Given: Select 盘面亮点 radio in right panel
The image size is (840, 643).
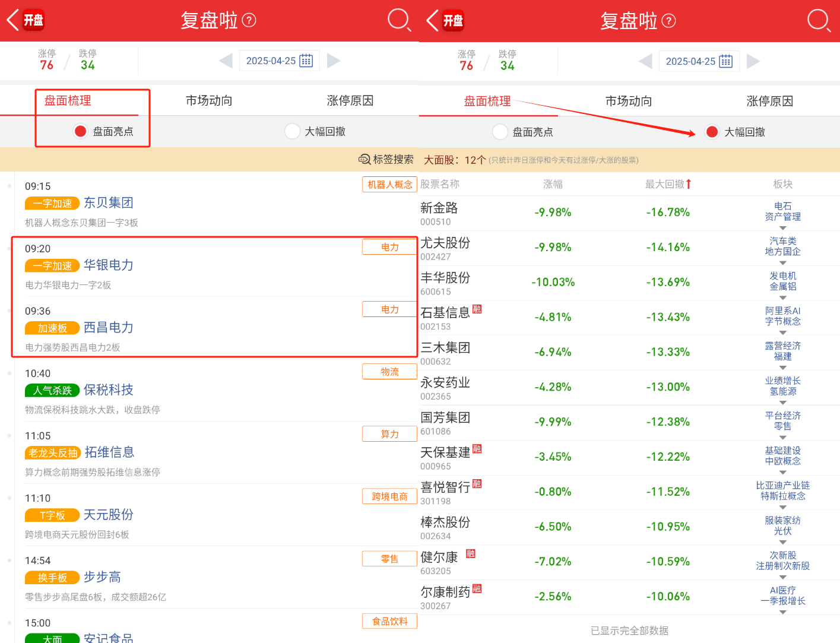Looking at the screenshot, I should 500,132.
